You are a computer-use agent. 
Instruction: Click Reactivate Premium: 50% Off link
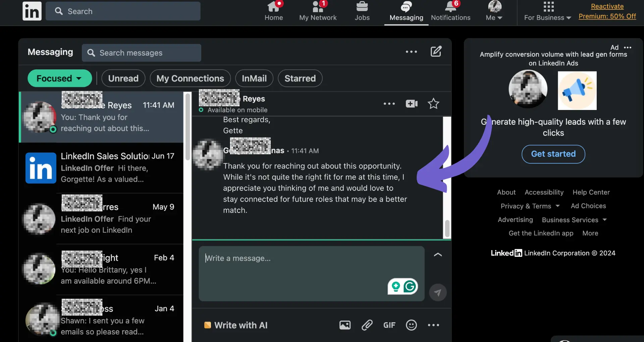click(x=607, y=11)
